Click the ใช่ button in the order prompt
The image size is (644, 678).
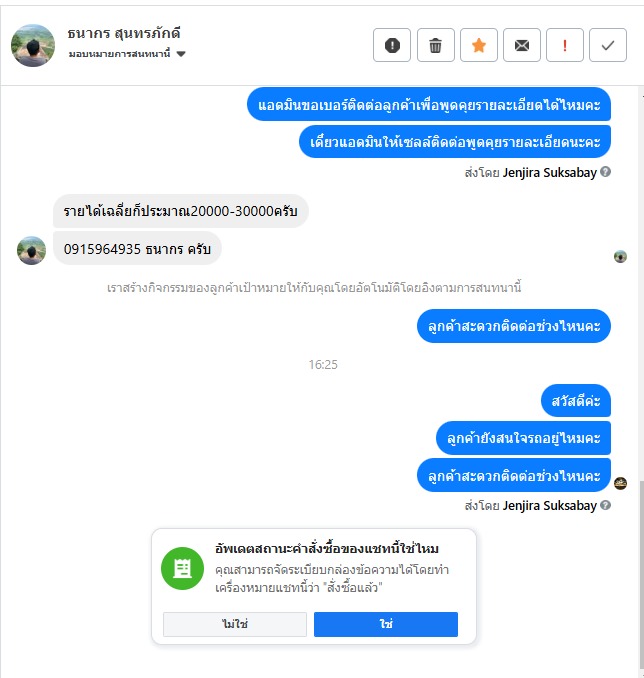[x=386, y=624]
